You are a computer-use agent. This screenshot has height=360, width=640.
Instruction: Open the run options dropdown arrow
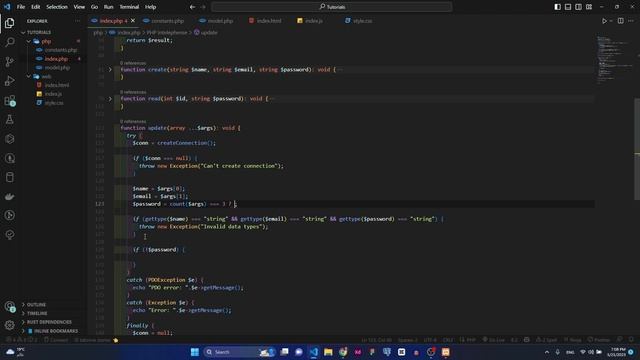point(611,21)
